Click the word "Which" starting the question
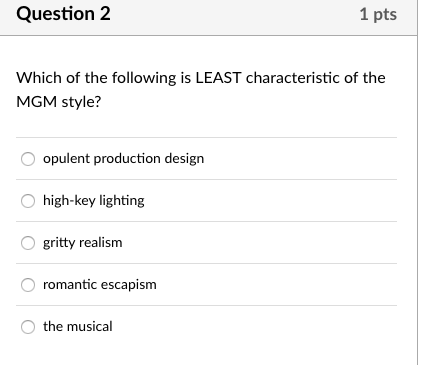 (x=39, y=78)
